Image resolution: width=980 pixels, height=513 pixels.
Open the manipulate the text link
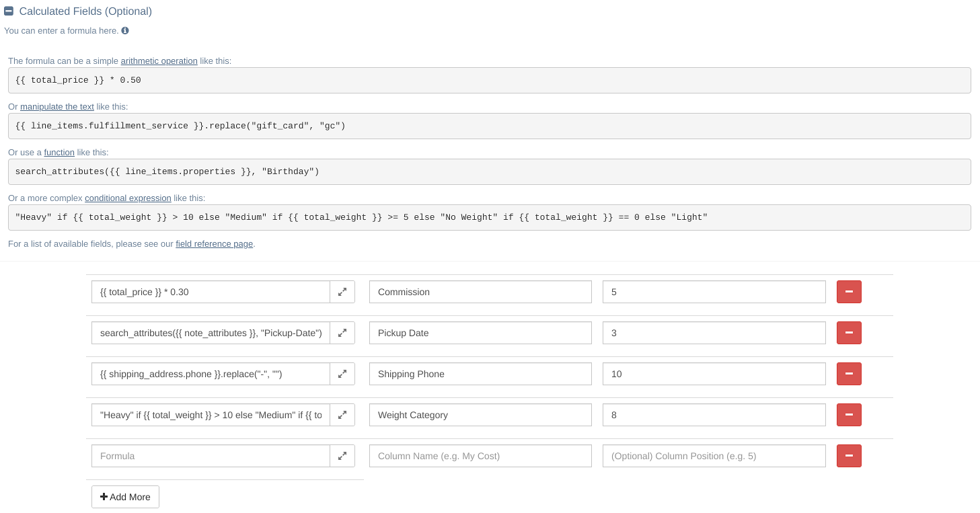click(x=57, y=107)
